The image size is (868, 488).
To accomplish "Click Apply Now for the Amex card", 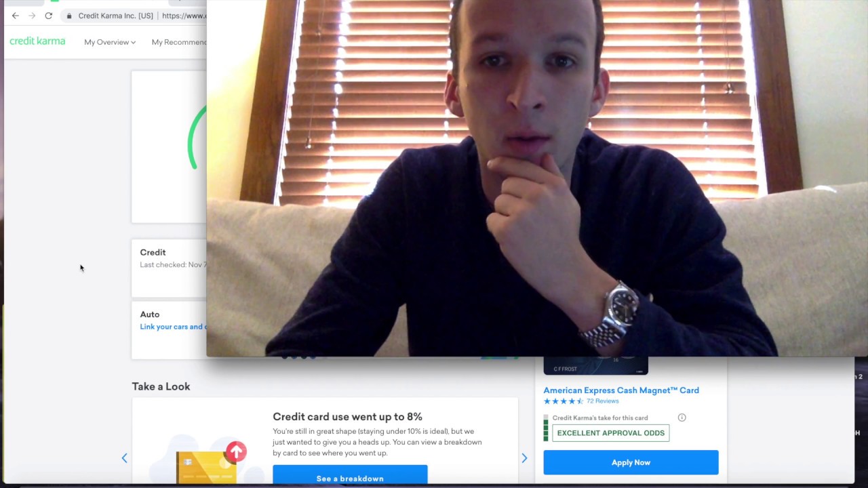I will pyautogui.click(x=631, y=462).
